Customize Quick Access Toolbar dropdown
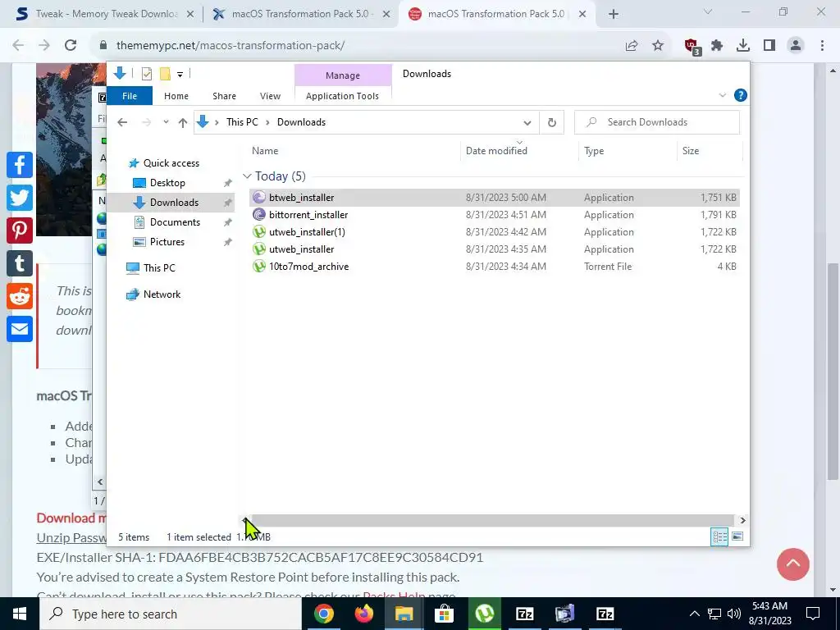The image size is (840, 630). 180,75
